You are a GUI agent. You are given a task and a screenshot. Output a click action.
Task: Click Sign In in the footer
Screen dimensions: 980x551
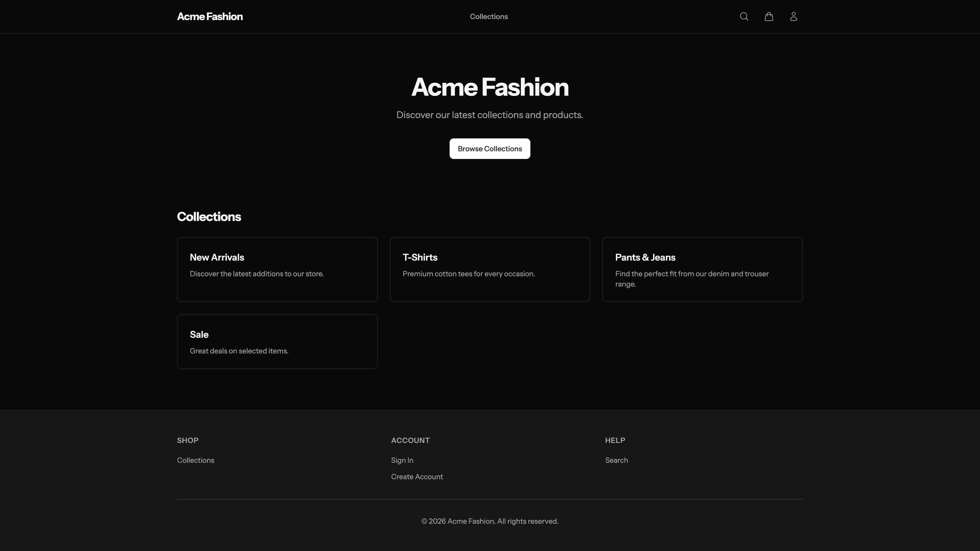[402, 460]
